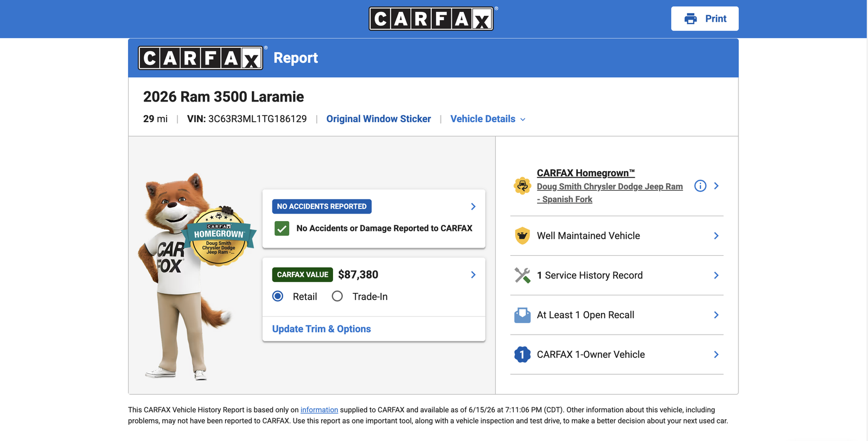Open the Doug Smith Chrysler Dodge dealer link
Screen dimensions: 868x441
coord(610,193)
